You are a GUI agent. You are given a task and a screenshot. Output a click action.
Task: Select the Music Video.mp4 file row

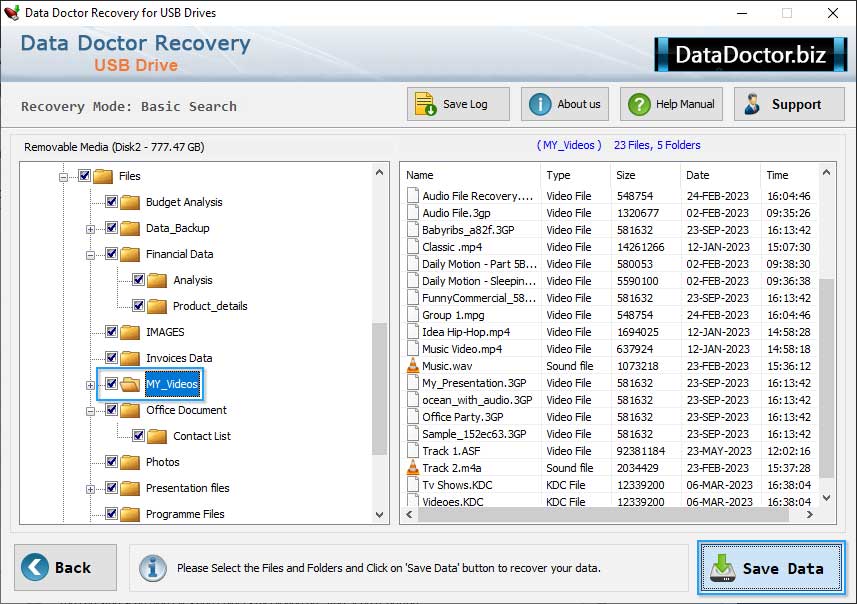[x=611, y=349]
